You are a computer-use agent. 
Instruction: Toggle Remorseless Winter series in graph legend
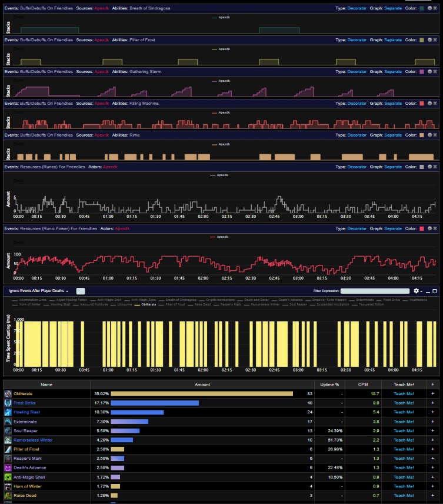tap(262, 304)
